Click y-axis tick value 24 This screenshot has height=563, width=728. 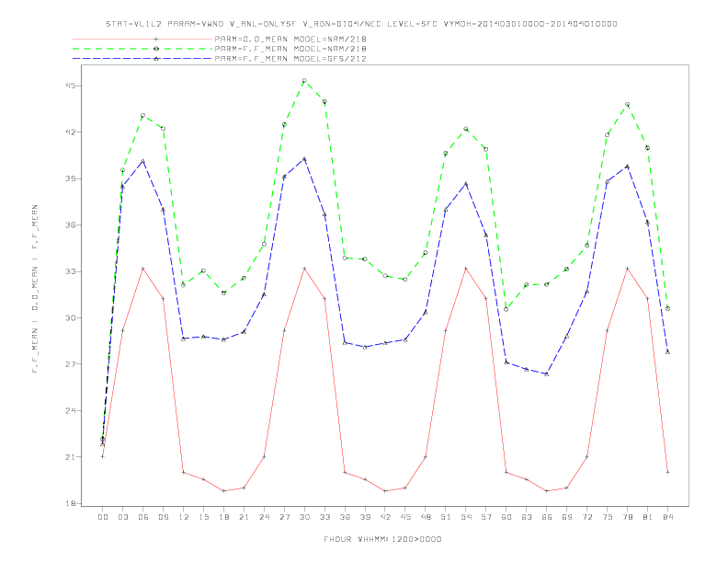(x=71, y=410)
